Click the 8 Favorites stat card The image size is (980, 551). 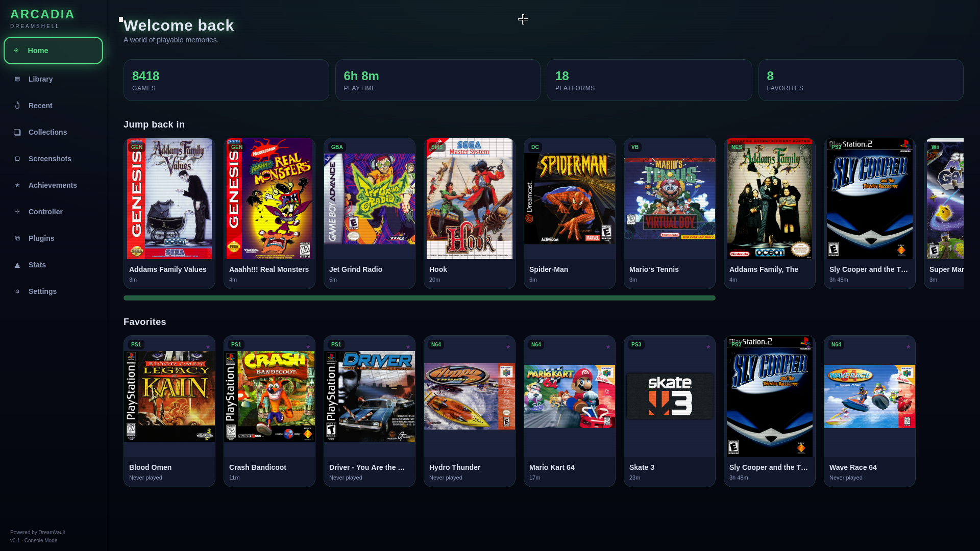point(861,80)
